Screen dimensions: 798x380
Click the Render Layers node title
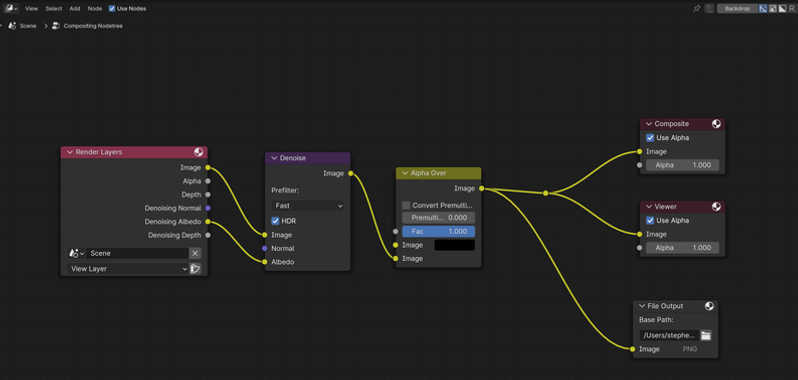tap(99, 152)
